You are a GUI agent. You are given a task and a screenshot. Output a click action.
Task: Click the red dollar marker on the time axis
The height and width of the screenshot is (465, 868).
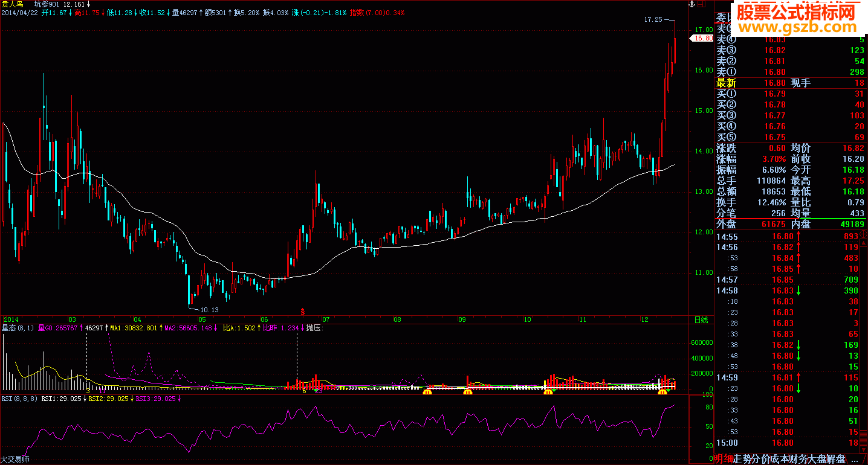[x=302, y=312]
